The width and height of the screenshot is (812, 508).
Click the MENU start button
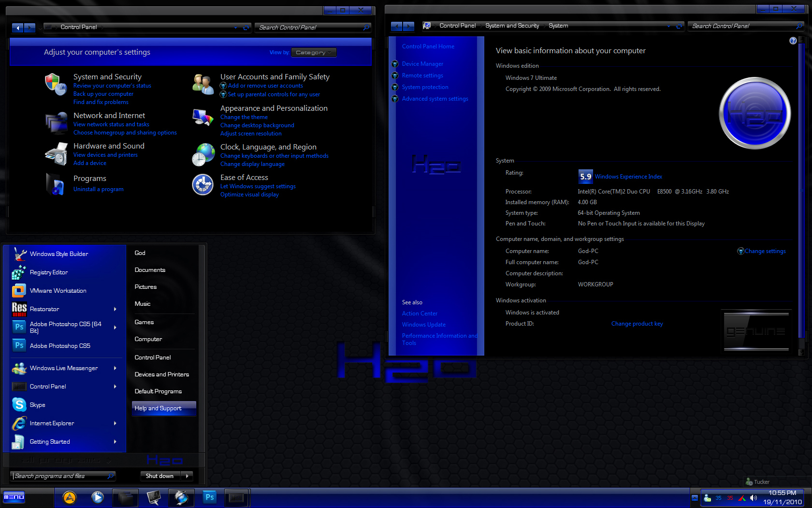14,497
